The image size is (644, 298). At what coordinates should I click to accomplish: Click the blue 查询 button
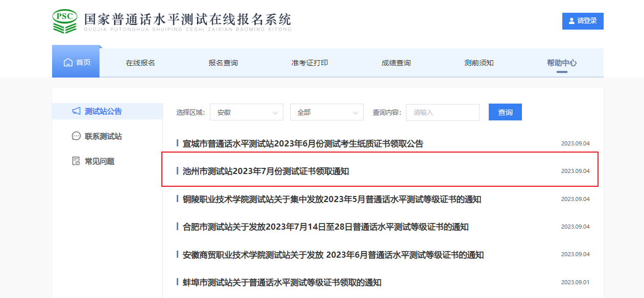pyautogui.click(x=505, y=112)
